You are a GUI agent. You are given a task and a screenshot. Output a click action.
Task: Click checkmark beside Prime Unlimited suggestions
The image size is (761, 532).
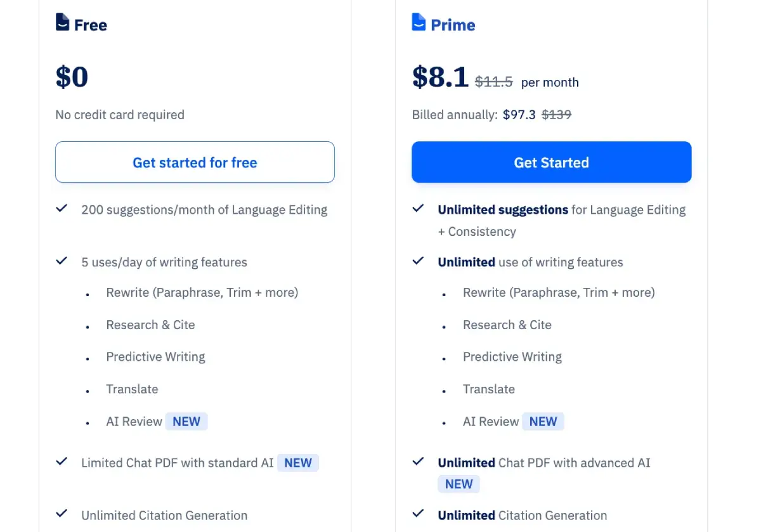[x=418, y=208]
